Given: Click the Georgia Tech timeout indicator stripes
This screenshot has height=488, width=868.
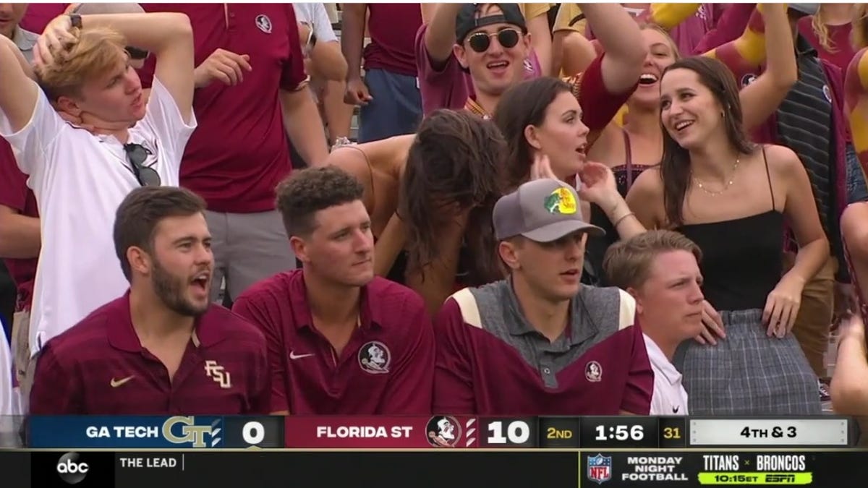Looking at the screenshot, I should [x=216, y=432].
